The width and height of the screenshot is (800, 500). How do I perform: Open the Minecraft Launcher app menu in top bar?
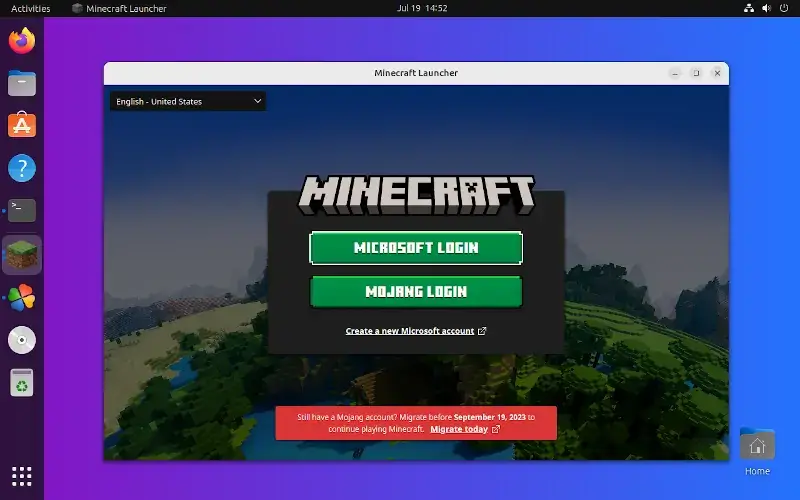click(x=119, y=8)
